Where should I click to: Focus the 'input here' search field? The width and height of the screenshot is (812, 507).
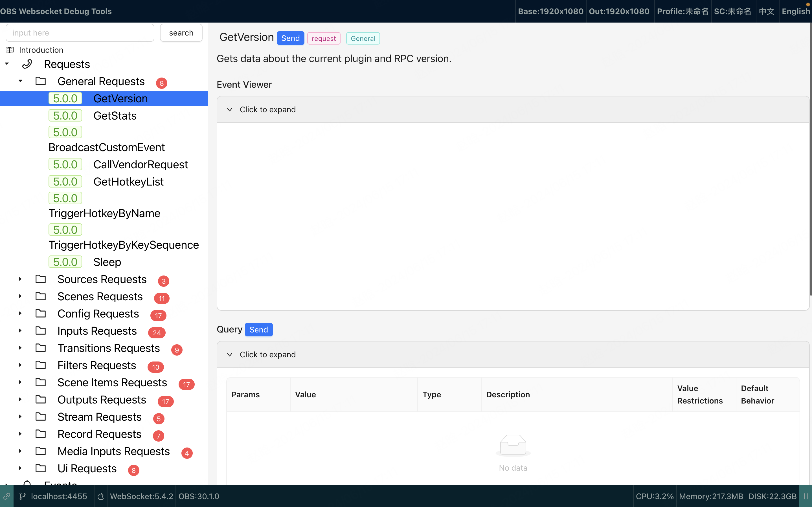[80, 33]
